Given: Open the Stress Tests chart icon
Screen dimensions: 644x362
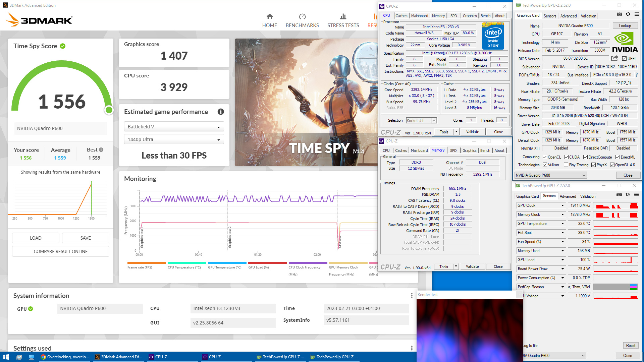Looking at the screenshot, I should coord(343,16).
